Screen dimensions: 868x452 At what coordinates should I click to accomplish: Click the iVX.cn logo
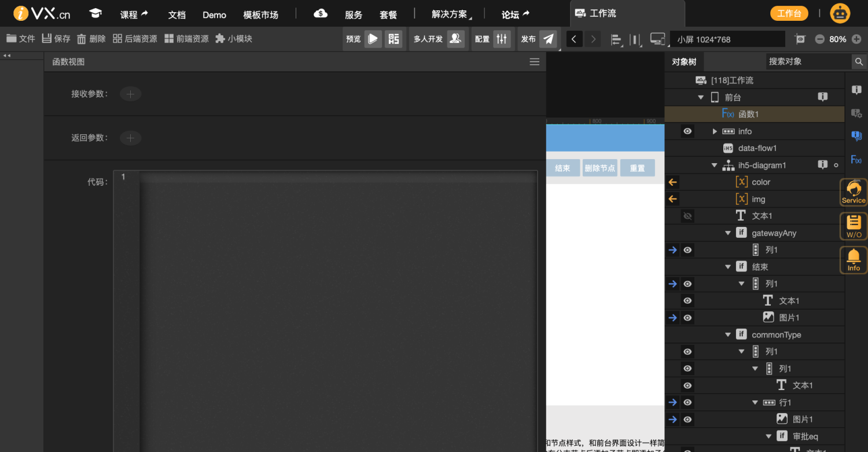42,13
